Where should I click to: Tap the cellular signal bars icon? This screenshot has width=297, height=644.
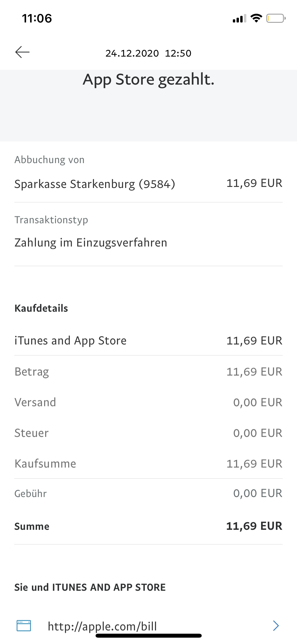click(239, 19)
